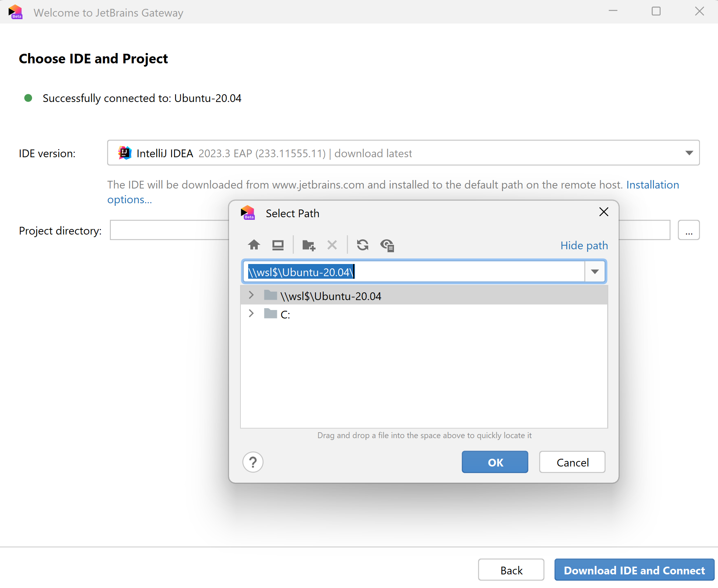Show hidden files and directories

click(387, 245)
